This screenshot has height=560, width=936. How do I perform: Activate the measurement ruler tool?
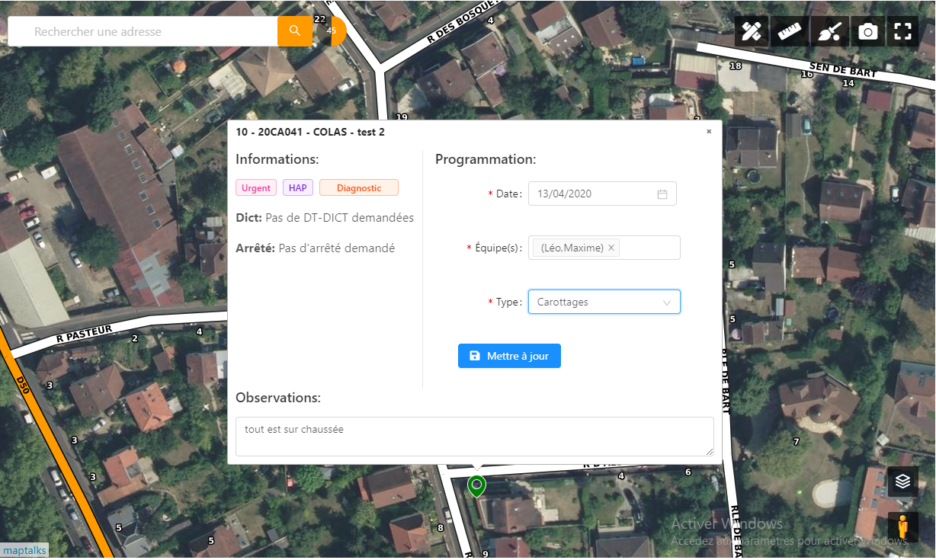789,31
